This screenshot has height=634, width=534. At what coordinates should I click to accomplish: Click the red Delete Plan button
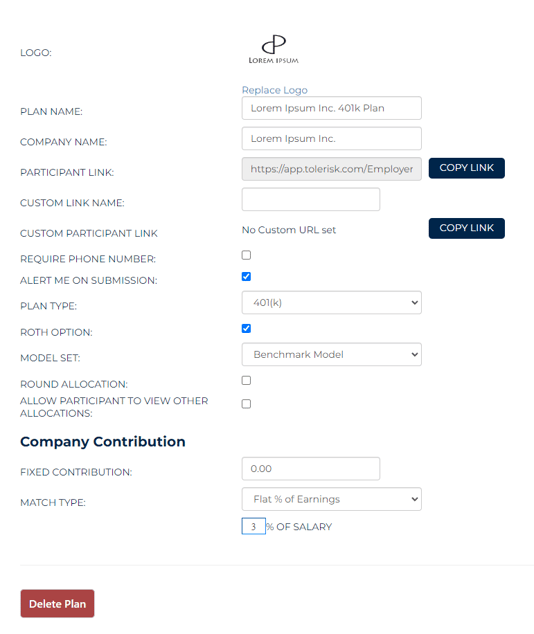click(57, 603)
